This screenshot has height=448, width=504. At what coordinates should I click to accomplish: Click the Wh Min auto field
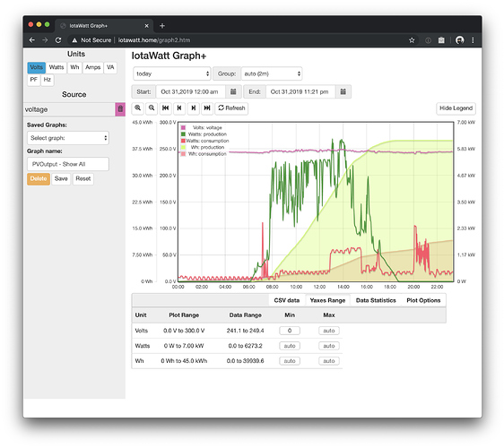point(290,361)
